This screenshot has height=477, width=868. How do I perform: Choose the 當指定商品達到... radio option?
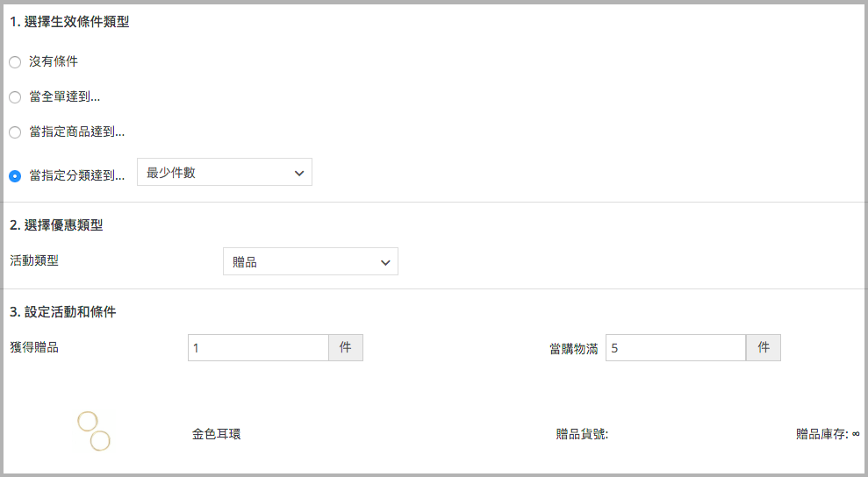15,132
